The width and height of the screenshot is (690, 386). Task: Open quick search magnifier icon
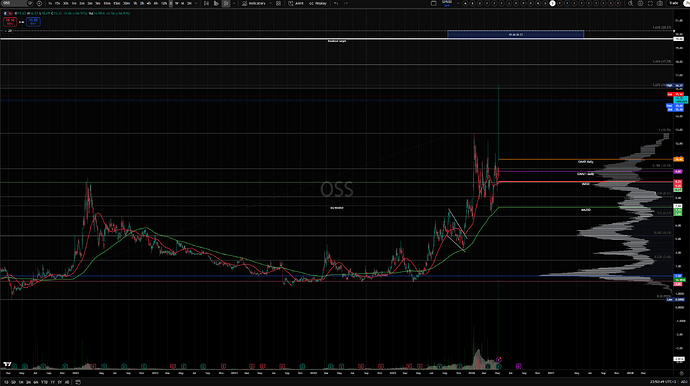630,3
